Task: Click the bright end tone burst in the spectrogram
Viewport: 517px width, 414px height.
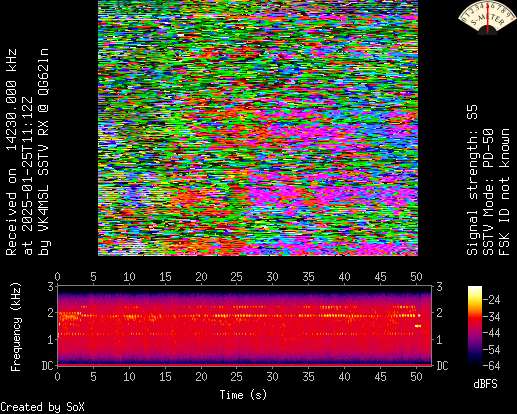Action: 418,326
